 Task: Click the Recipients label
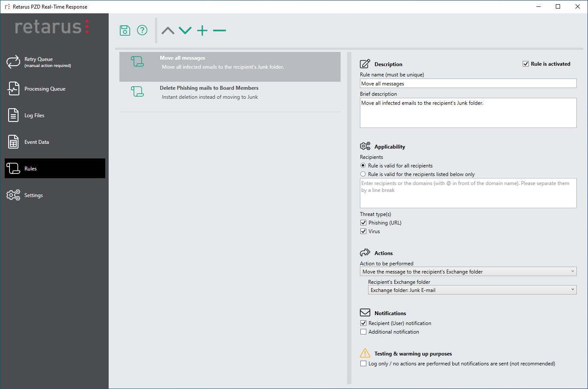372,157
